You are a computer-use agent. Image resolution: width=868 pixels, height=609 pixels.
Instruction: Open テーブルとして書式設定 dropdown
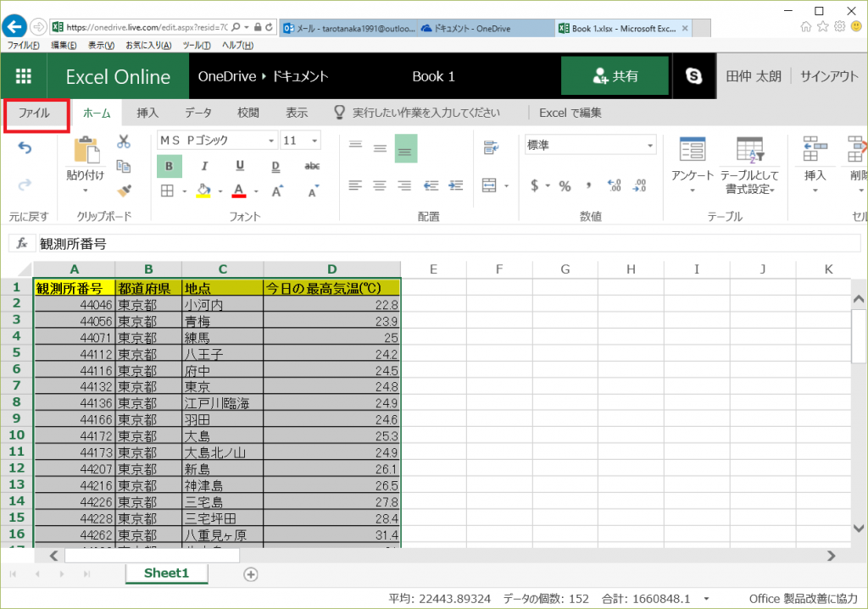click(x=749, y=165)
